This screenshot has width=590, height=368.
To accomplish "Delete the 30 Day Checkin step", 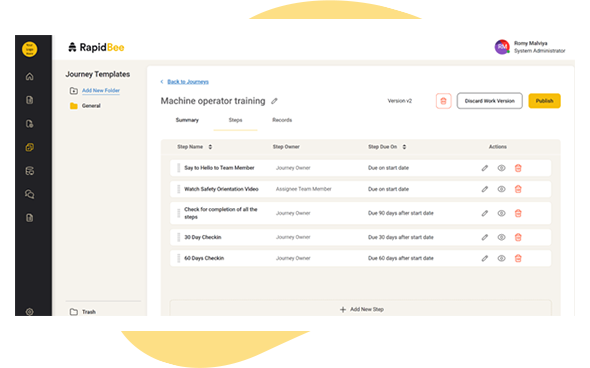I will (518, 237).
